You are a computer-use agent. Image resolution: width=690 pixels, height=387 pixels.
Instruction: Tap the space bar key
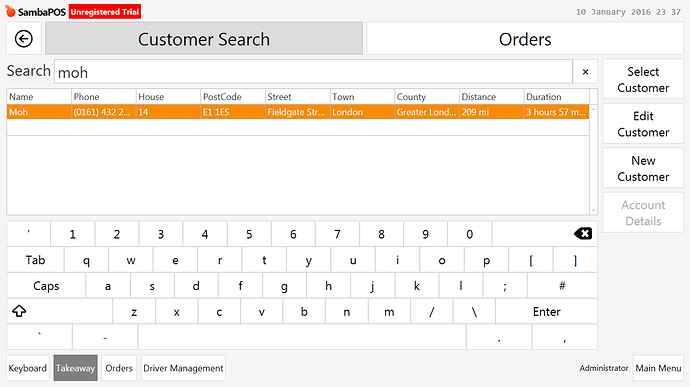[x=302, y=337]
